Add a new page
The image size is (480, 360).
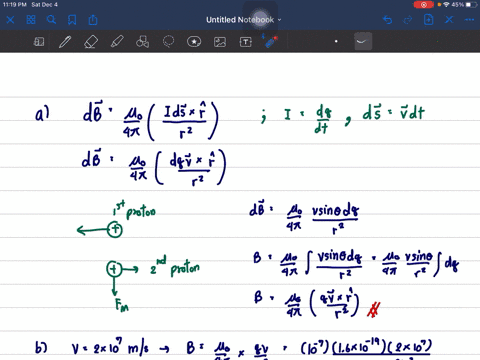click(x=428, y=20)
